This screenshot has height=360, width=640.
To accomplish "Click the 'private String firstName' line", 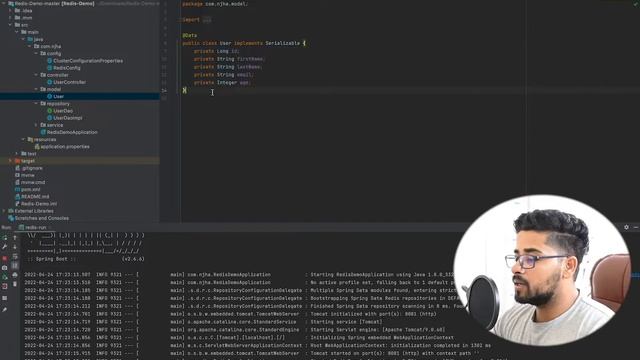I will (x=229, y=59).
